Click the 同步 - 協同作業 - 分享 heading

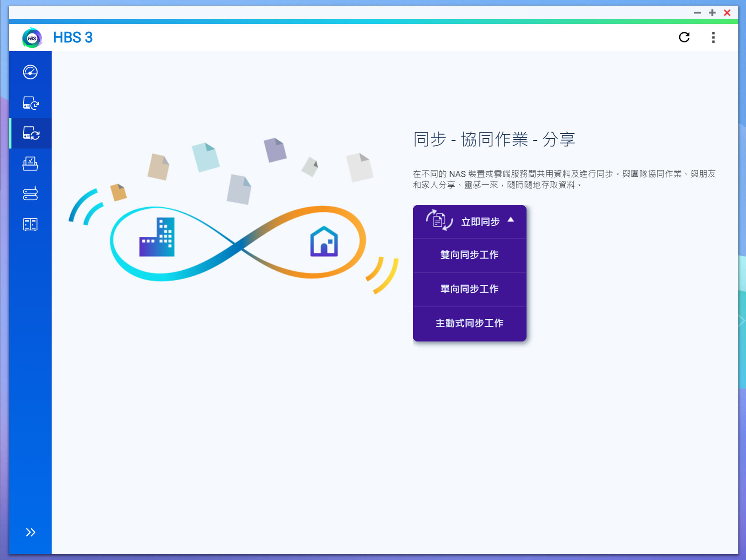tap(494, 139)
